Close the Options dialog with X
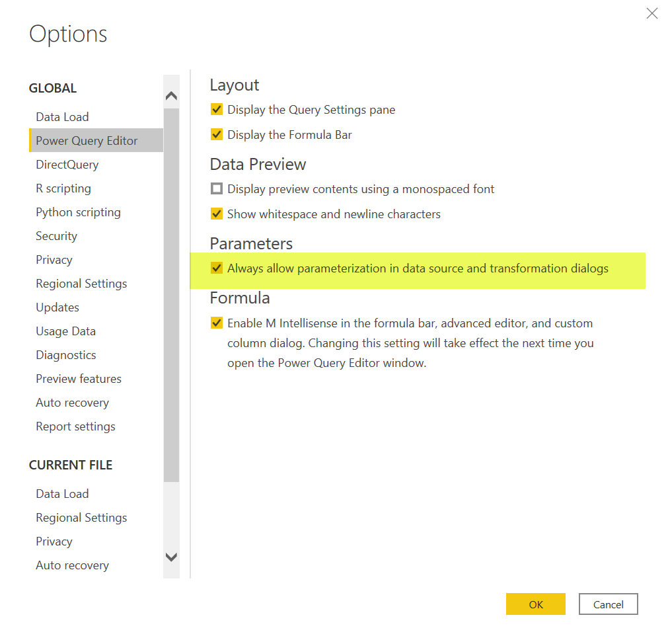This screenshot has height=644, width=668. (x=651, y=13)
